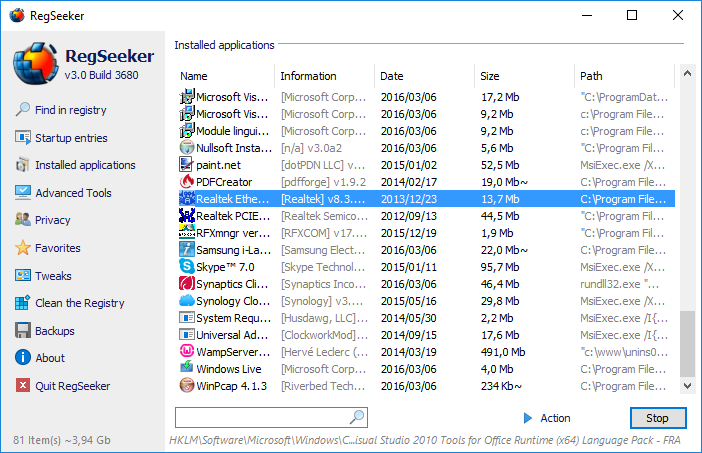702x453 pixels.
Task: Click the '[RFXCOM] v17....' information cell
Action: [x=324, y=233]
